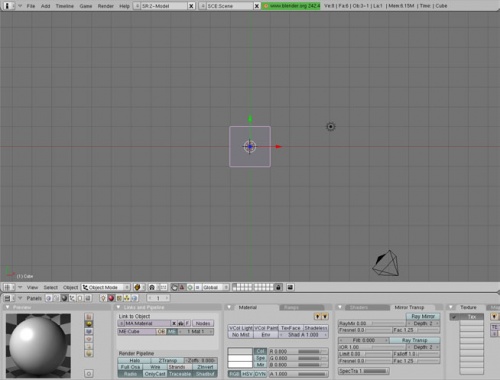Select Lamp buttons lightbulb icon
The image size is (500, 380).
pos(103,298)
